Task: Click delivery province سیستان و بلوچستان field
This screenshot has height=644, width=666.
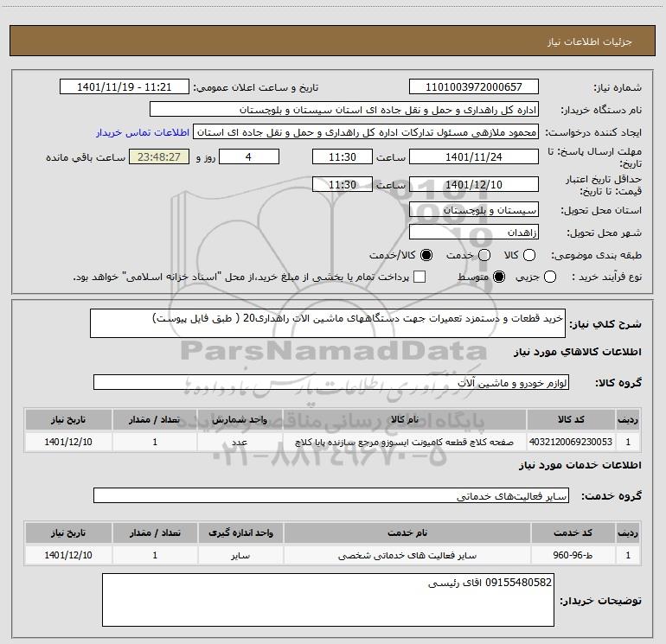Action: coord(474,210)
